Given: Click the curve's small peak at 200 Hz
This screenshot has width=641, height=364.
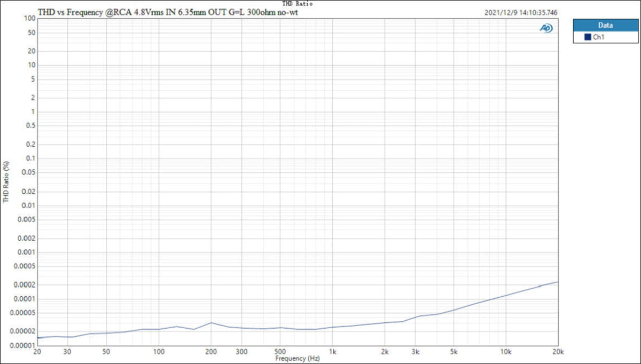Looking at the screenshot, I should 212,322.
